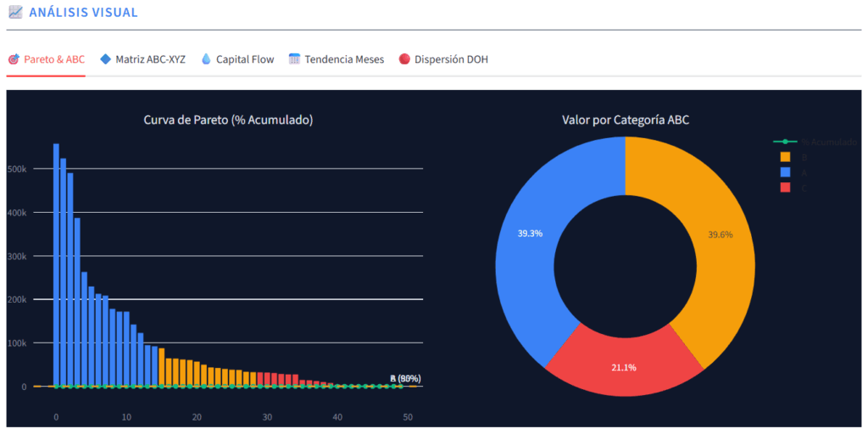
Task: Click the target icon of Pareto & ABC
Action: (14, 59)
